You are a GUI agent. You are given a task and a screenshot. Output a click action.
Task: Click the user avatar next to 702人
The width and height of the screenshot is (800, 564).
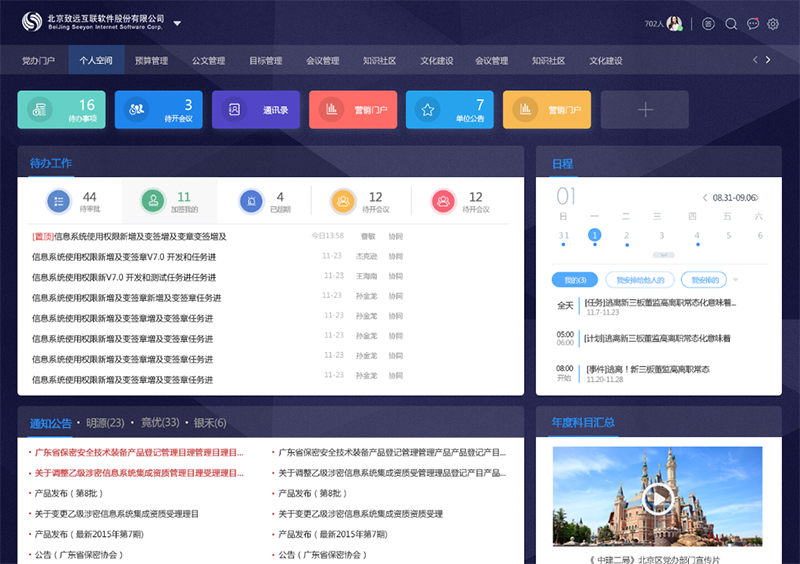675,24
